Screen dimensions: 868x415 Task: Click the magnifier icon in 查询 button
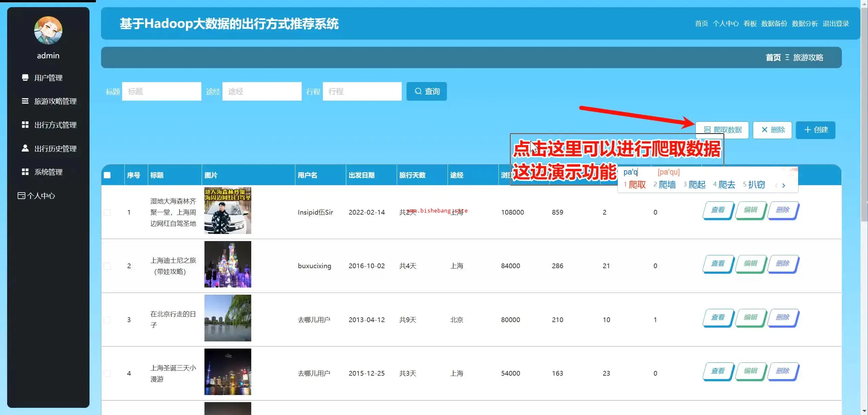418,91
